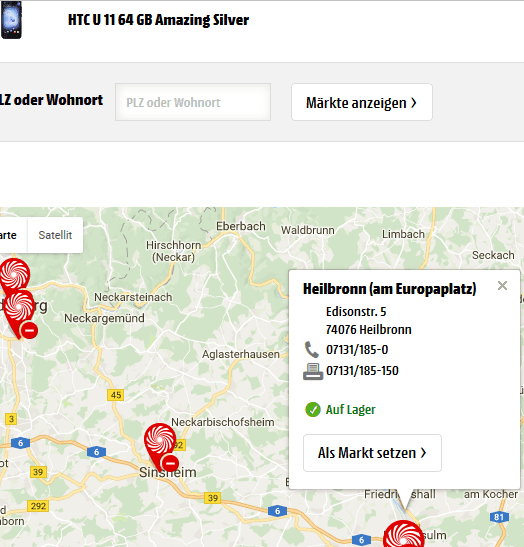This screenshot has width=524, height=547.
Task: Click the fax icon in store popup
Action: point(313,371)
